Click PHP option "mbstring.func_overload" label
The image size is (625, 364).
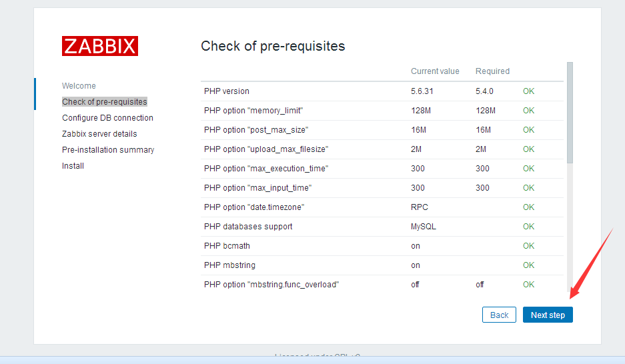point(271,285)
